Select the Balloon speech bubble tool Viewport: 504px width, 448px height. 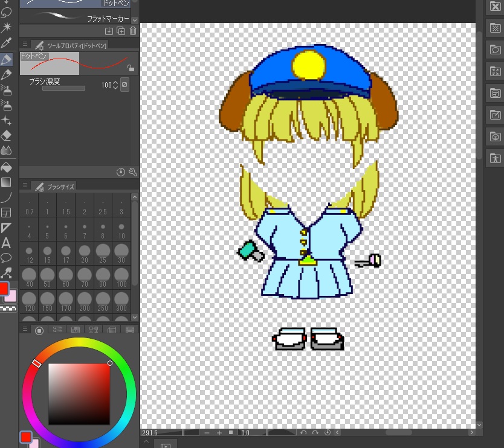click(x=7, y=258)
